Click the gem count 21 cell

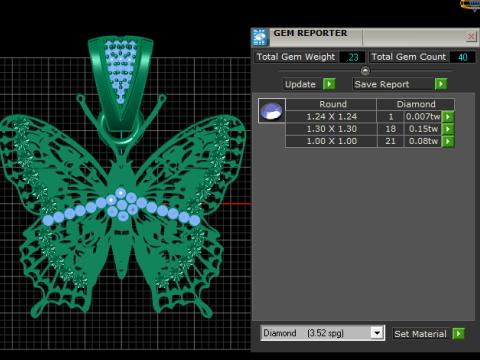point(390,141)
